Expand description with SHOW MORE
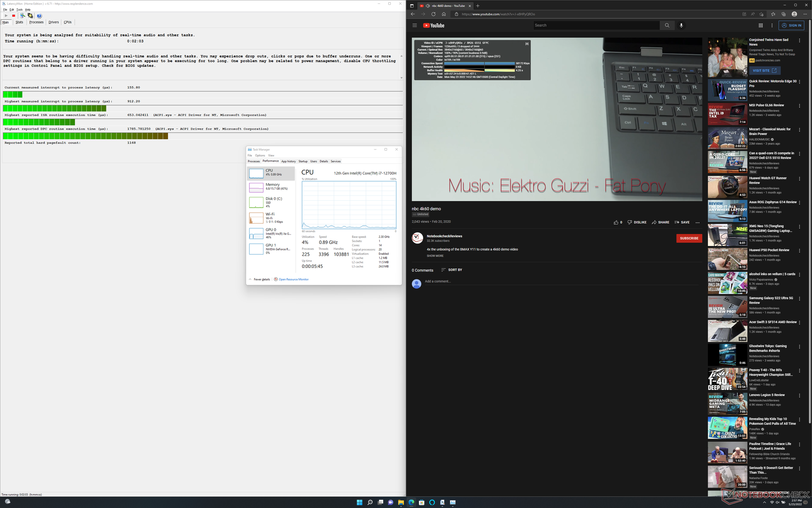Viewport: 812px width, 508px height. 435,256
